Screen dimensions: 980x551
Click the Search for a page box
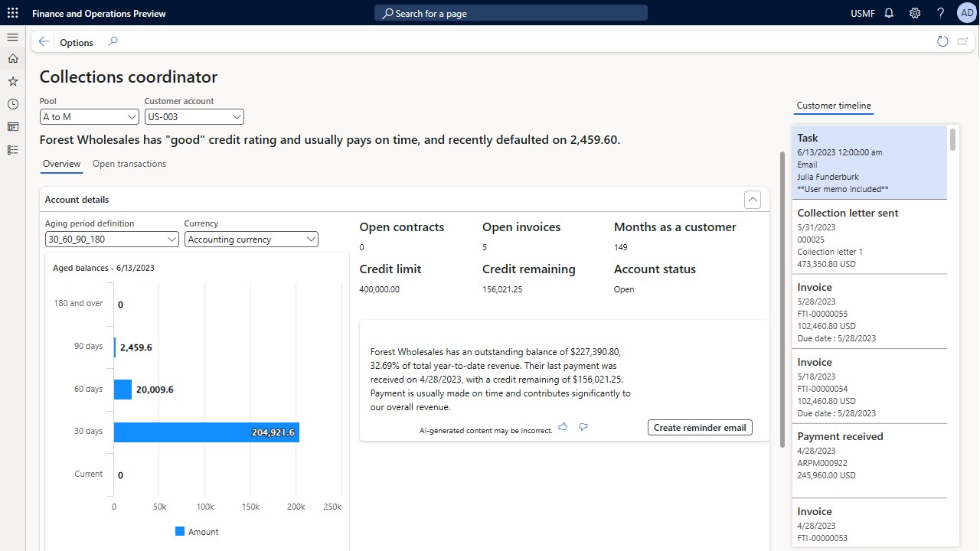[x=511, y=13]
